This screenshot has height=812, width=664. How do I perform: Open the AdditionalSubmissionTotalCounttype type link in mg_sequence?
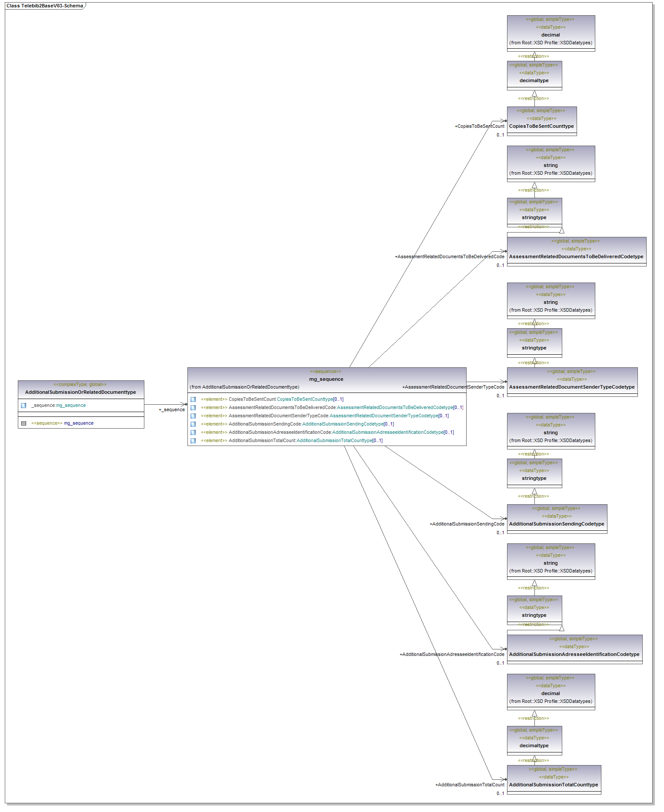pyautogui.click(x=334, y=441)
